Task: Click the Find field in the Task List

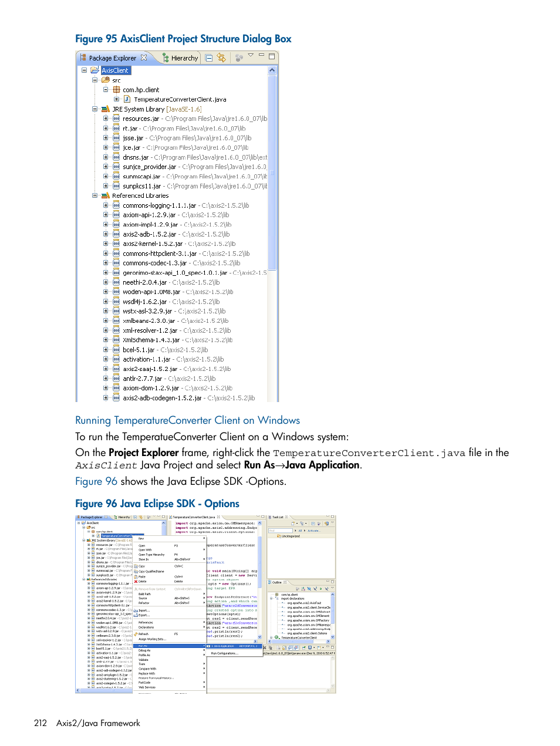Action: pyautogui.click(x=280, y=531)
